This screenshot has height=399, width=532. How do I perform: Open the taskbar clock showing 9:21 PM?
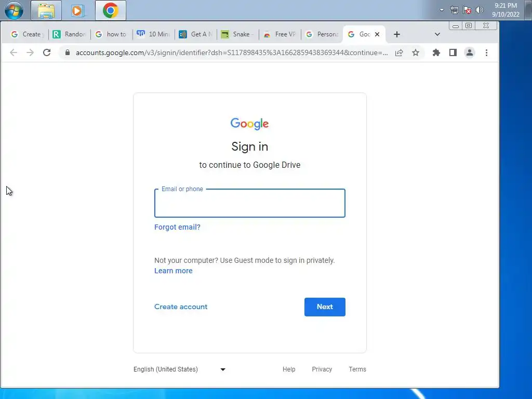pyautogui.click(x=506, y=10)
